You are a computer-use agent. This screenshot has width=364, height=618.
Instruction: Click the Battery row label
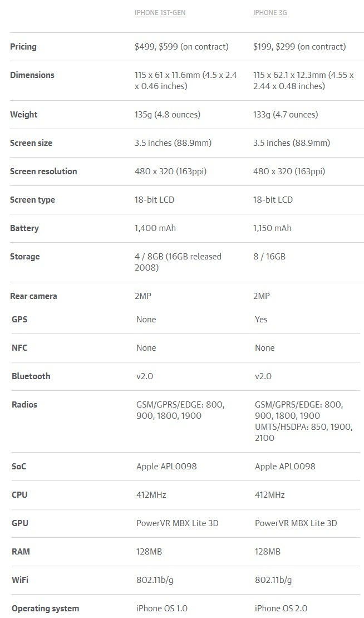point(24,228)
